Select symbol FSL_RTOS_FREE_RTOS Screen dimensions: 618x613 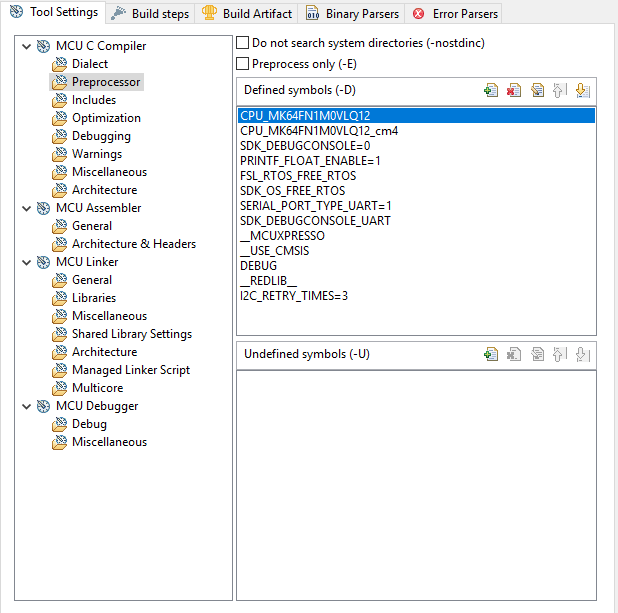tap(416, 176)
